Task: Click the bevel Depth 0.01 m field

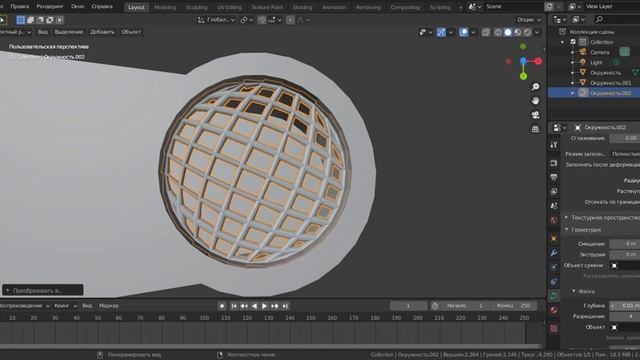Action: [x=624, y=306]
